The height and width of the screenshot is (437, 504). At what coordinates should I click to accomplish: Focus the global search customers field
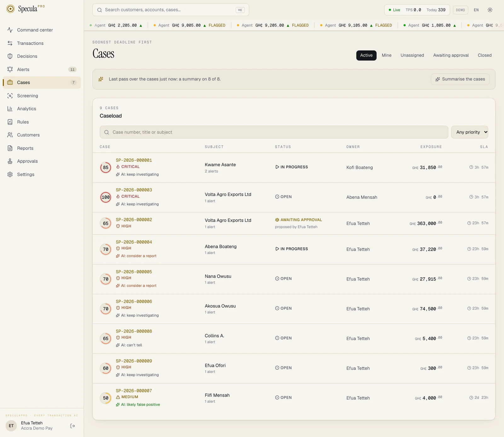[x=171, y=10]
